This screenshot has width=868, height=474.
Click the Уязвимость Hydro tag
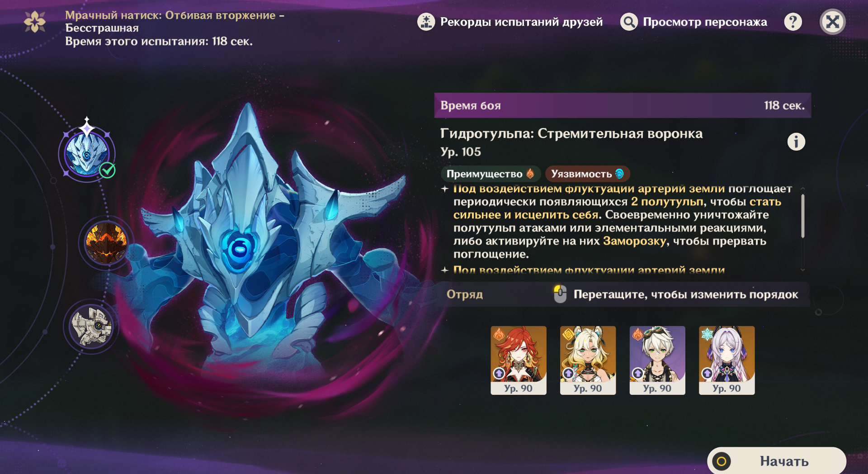click(x=588, y=174)
